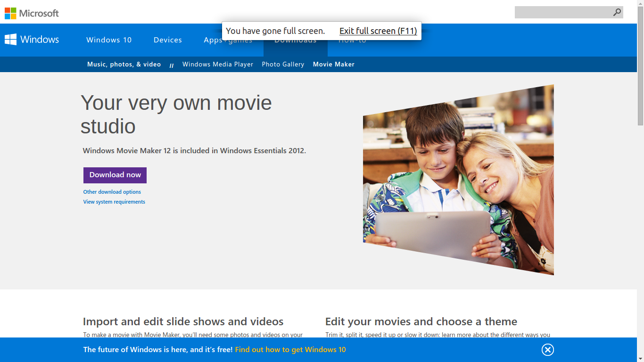
Task: Open Music, photos, & video section
Action: point(124,64)
